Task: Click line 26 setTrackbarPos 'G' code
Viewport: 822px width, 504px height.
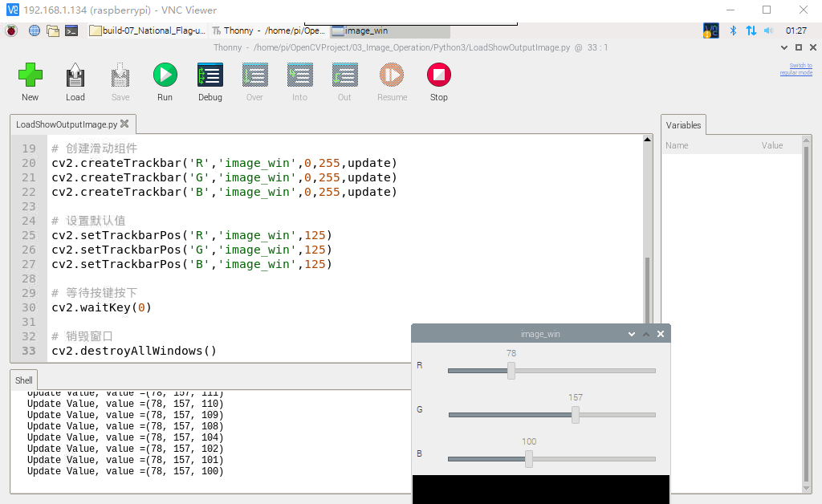Action: 191,250
